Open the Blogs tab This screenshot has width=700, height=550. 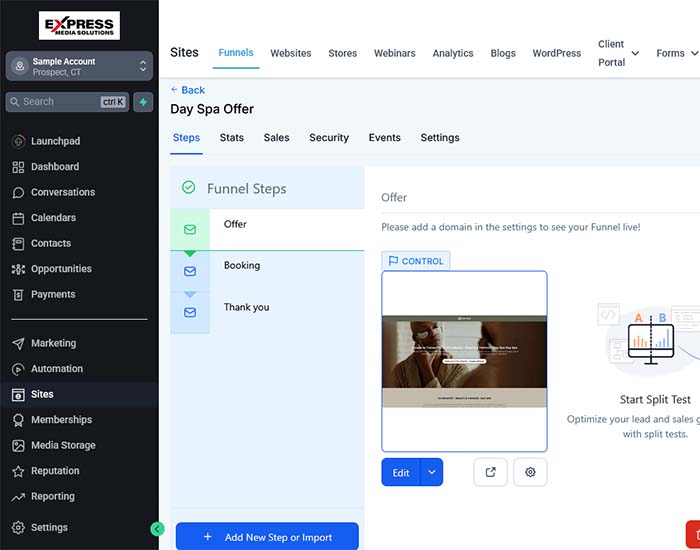pos(503,53)
